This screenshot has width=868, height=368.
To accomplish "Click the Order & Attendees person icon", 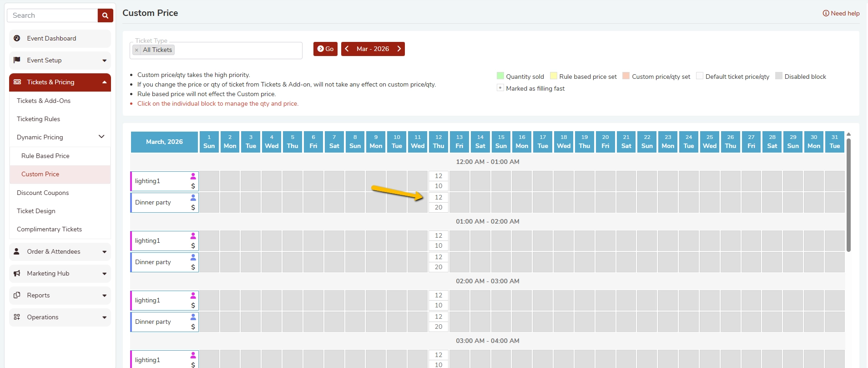I will coord(17,251).
